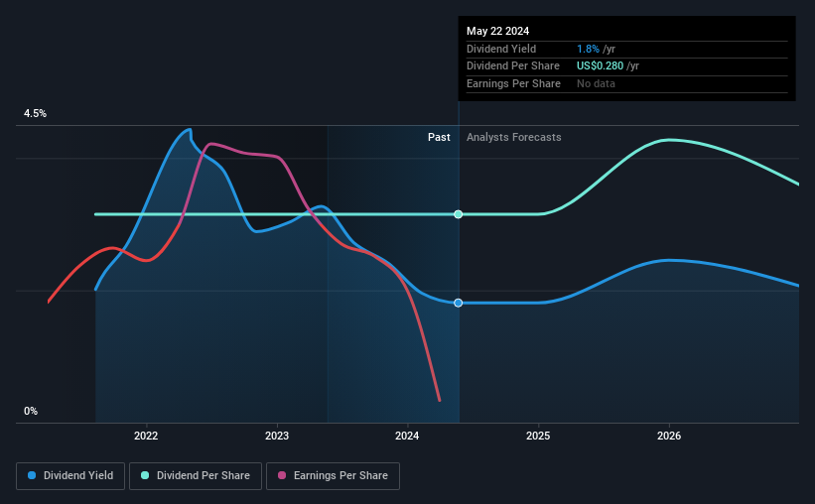Click the 2025 x-axis label
Image resolution: width=815 pixels, height=504 pixels.
[x=538, y=436]
